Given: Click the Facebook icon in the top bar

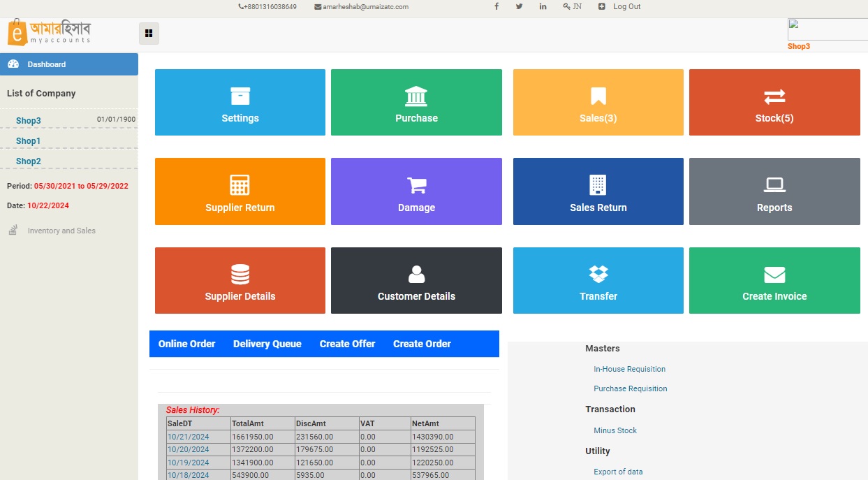Looking at the screenshot, I should click(x=496, y=6).
